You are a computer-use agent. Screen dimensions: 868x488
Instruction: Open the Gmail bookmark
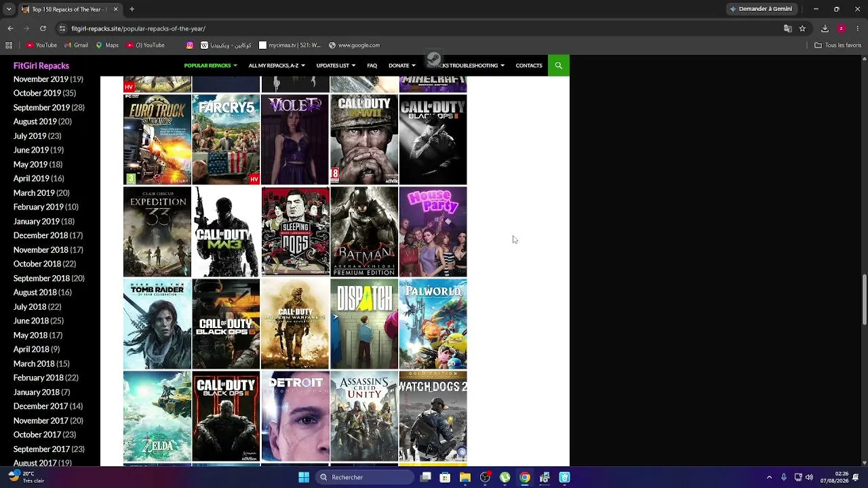point(76,45)
